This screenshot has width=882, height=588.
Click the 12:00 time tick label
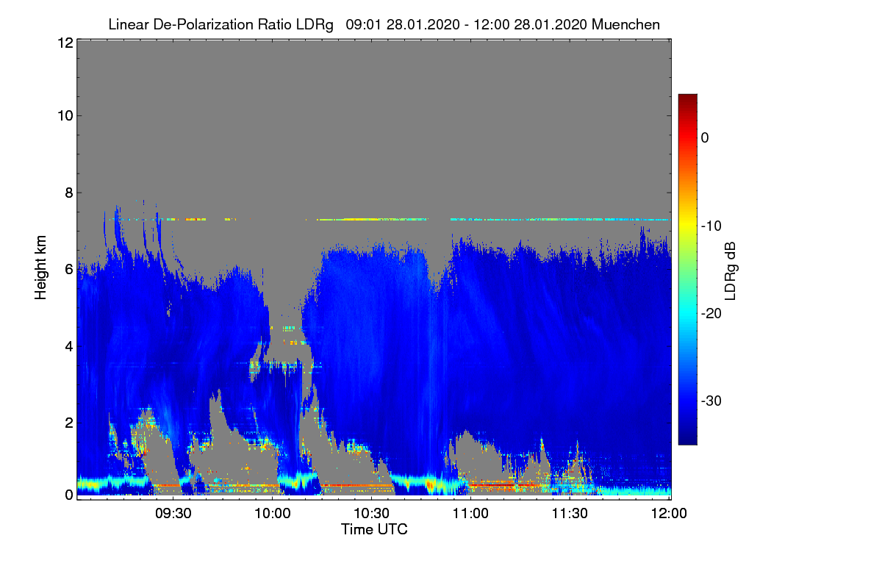[668, 513]
